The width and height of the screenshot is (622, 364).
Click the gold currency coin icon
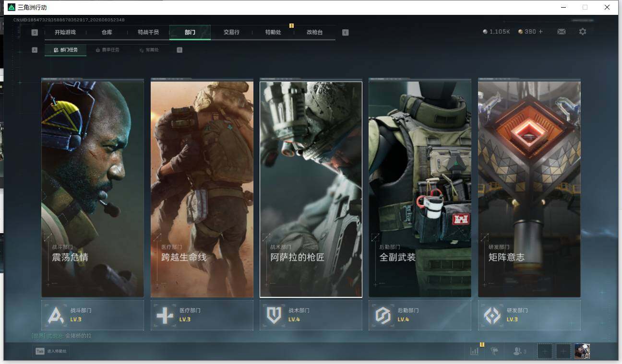point(521,32)
